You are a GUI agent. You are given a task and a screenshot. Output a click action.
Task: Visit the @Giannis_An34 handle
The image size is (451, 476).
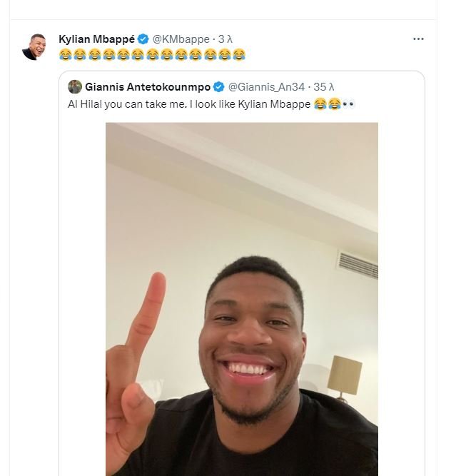point(266,87)
